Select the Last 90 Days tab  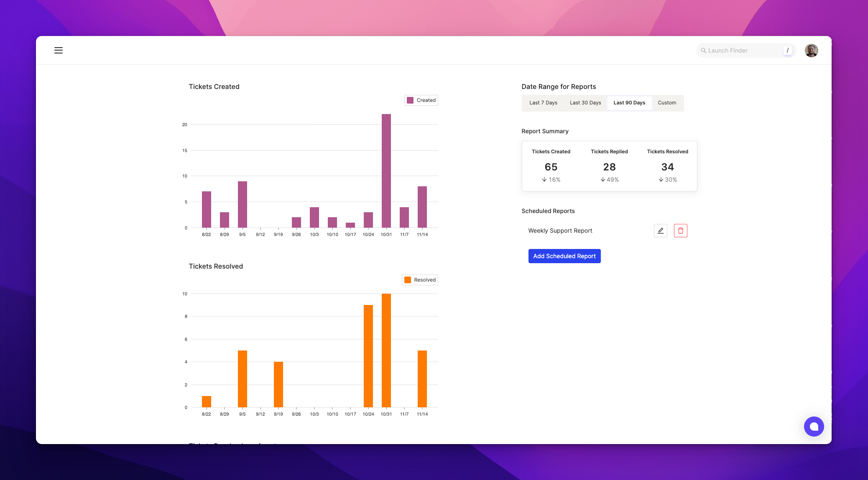click(629, 103)
